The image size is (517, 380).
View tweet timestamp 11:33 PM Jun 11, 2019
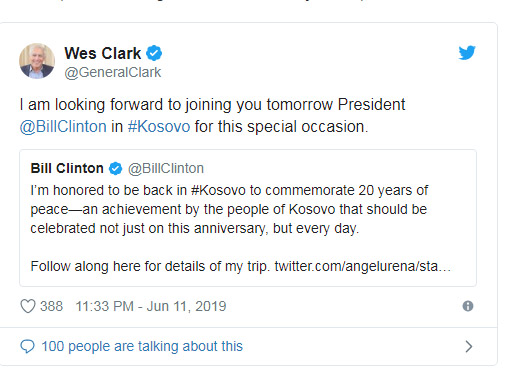(151, 306)
